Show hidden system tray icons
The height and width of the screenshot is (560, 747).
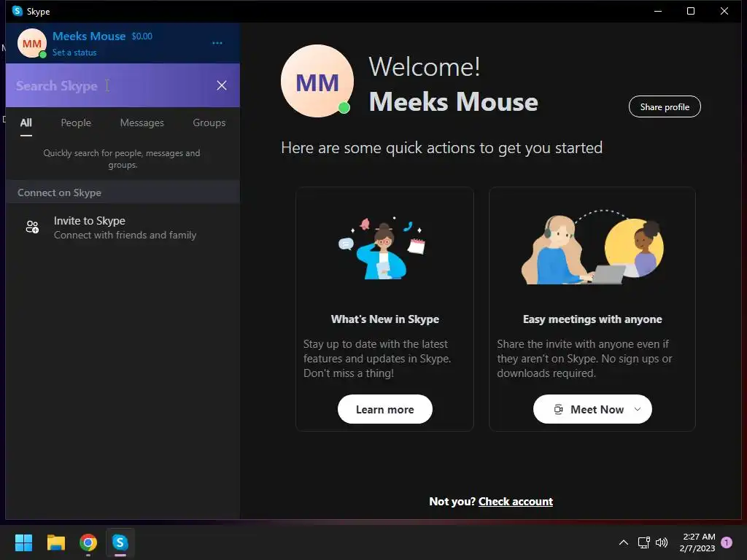623,542
